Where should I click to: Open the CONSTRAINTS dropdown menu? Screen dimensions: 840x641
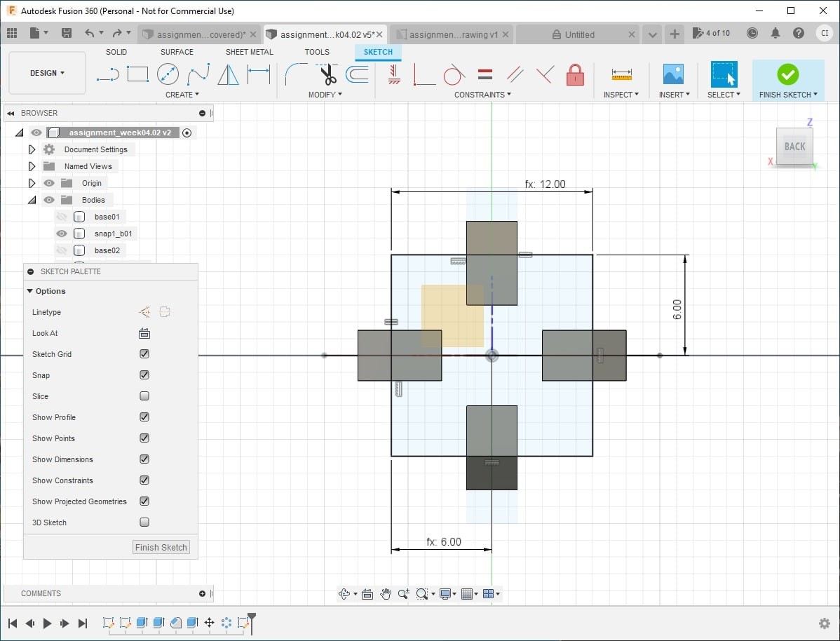(x=482, y=95)
